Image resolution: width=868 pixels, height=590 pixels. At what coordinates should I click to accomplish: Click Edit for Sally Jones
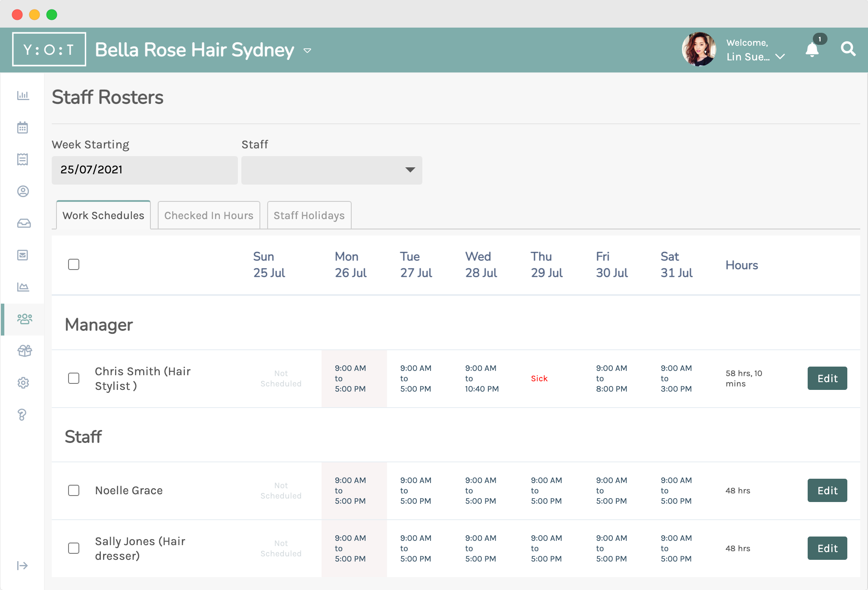[x=827, y=548]
